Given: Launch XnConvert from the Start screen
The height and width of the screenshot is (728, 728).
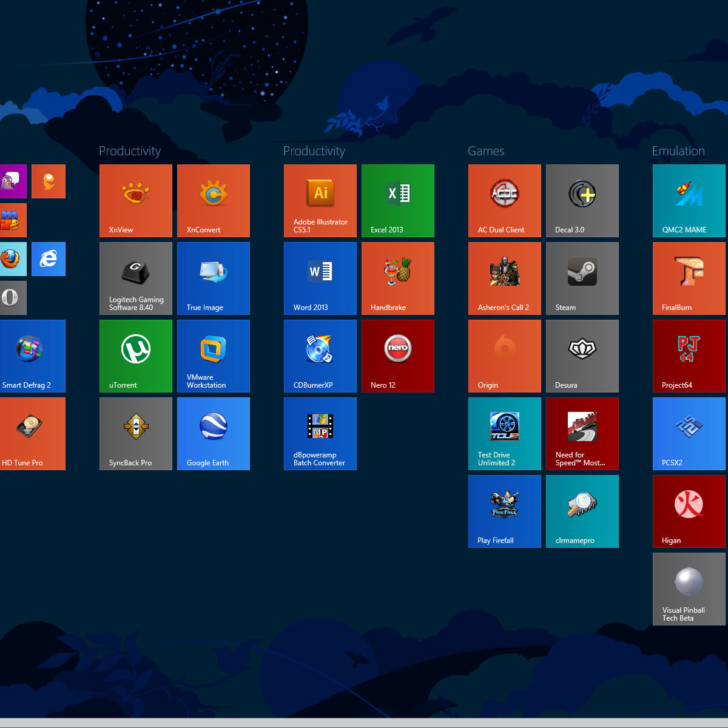Looking at the screenshot, I should [214, 201].
